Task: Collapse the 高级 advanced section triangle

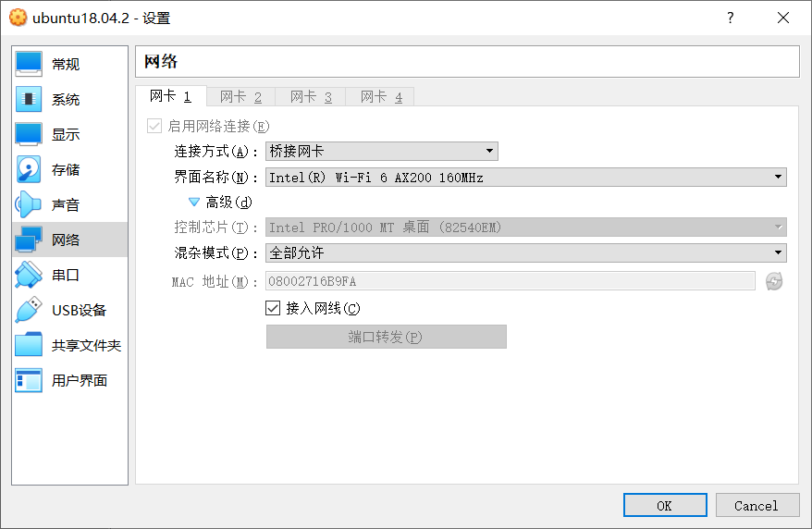Action: pyautogui.click(x=193, y=202)
